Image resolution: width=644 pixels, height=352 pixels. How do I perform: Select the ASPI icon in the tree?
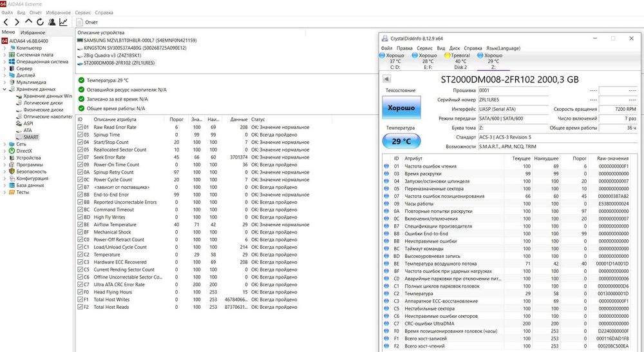[x=19, y=123]
